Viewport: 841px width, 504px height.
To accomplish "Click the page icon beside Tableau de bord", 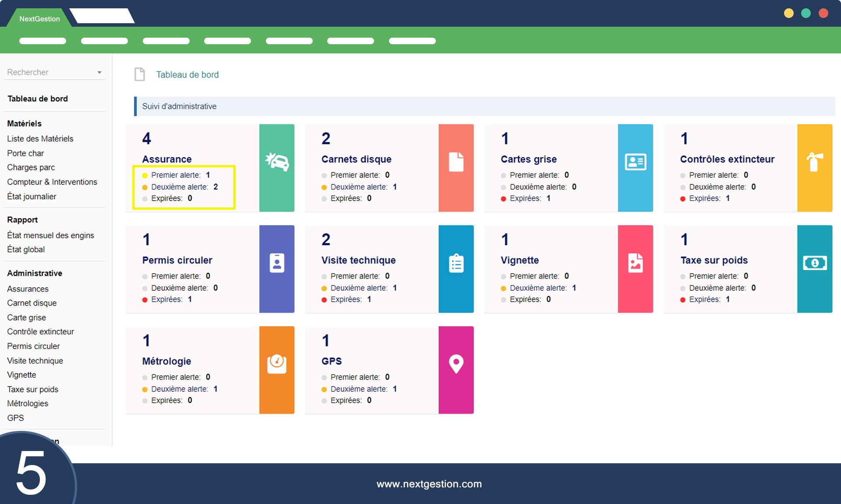I will [140, 74].
